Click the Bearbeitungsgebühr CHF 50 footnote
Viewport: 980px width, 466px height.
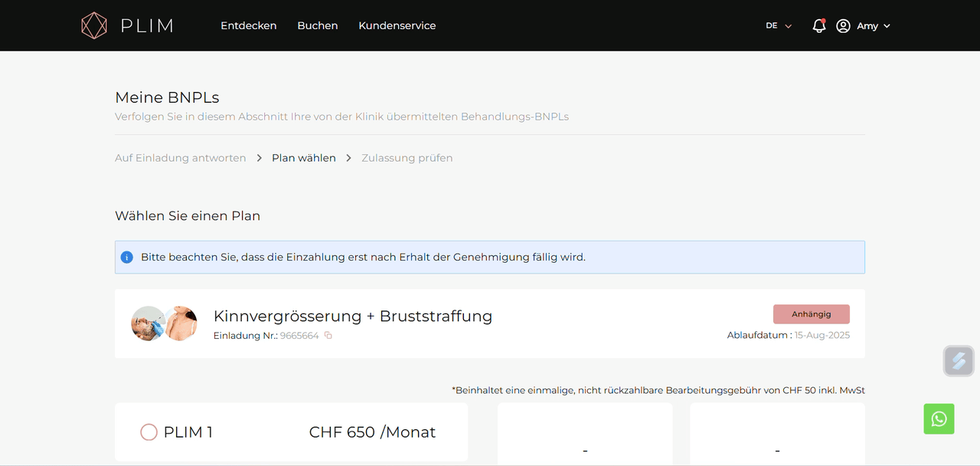pyautogui.click(x=658, y=390)
